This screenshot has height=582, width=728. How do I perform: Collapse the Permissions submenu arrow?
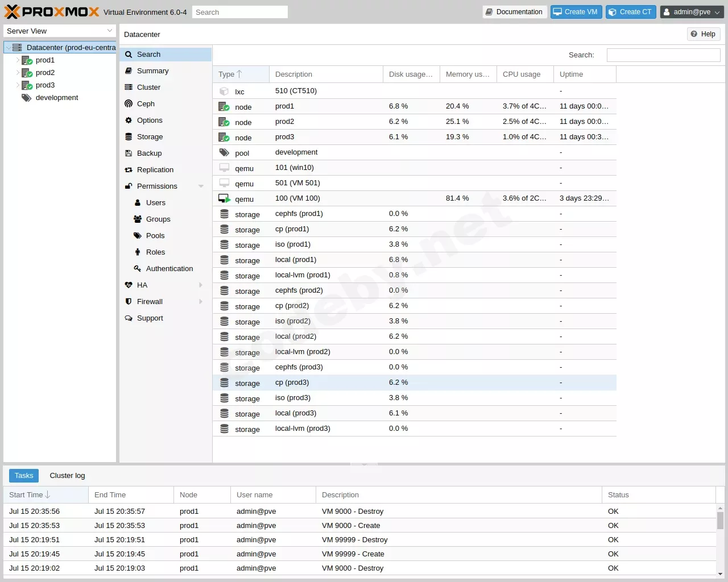coord(201,186)
